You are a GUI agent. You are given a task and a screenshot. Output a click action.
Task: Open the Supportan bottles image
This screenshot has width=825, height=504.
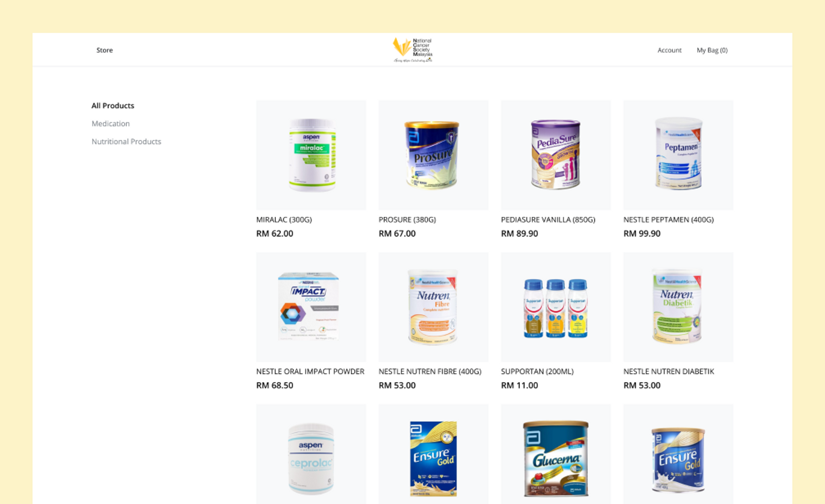556,307
